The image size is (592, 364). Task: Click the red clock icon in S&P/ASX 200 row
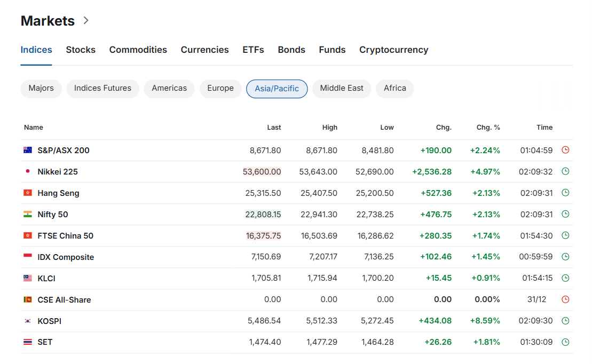click(x=565, y=150)
